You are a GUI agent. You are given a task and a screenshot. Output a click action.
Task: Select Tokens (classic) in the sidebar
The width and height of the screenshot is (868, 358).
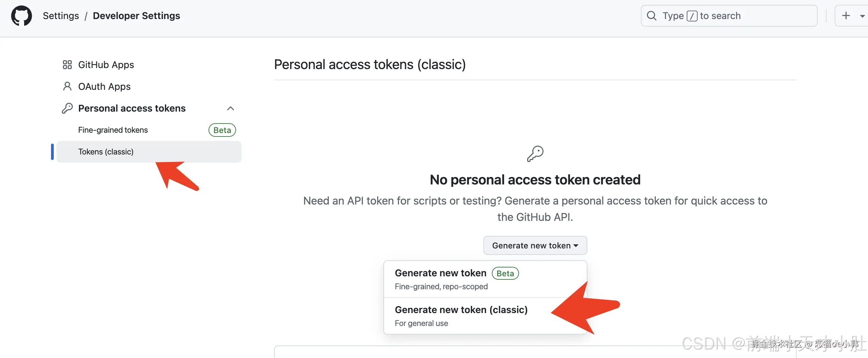pyautogui.click(x=106, y=151)
